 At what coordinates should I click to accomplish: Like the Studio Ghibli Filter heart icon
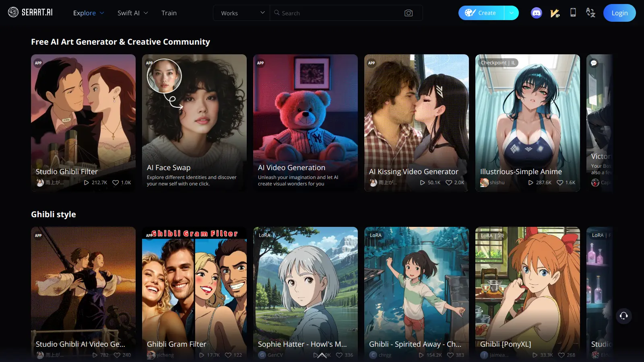[x=116, y=183]
